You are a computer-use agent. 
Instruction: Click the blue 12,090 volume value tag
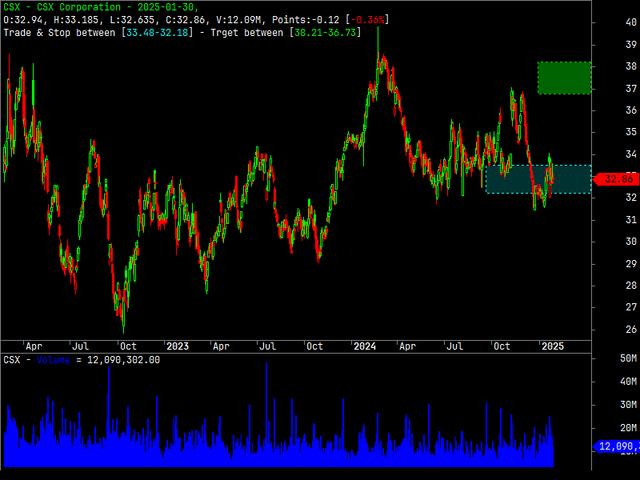(x=616, y=446)
